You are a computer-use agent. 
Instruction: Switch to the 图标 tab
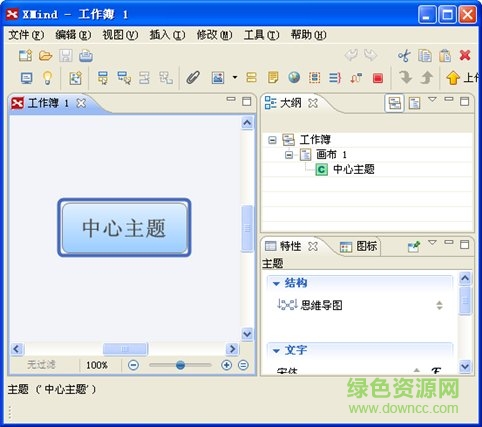[359, 246]
